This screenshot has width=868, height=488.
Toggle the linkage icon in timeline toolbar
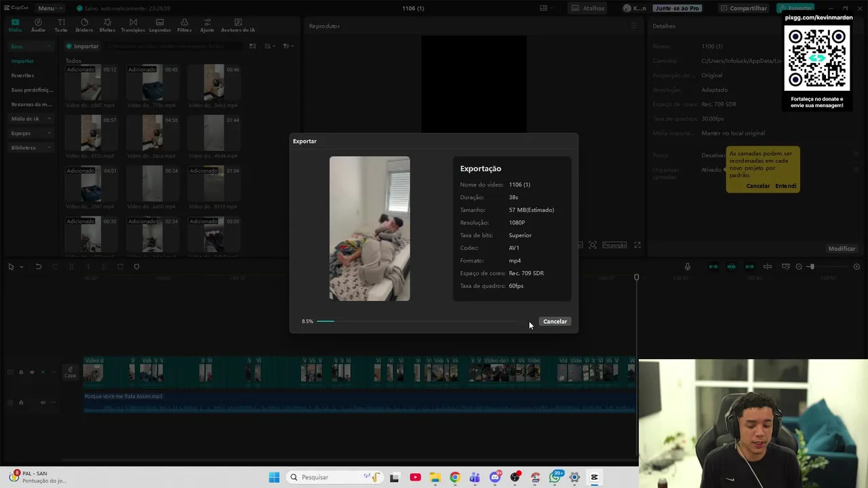749,267
